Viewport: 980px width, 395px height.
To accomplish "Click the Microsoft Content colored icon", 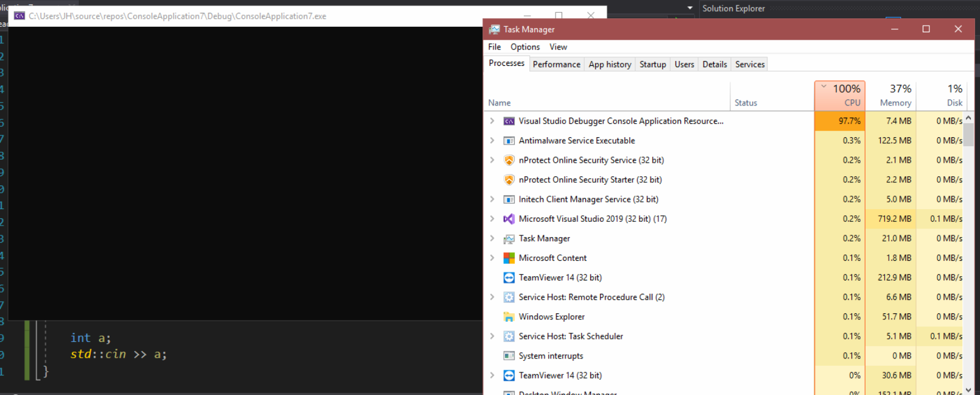I will click(509, 258).
